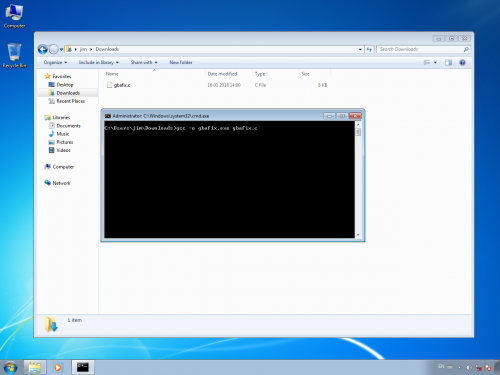Screen dimensions: 500x375
Task: Click the change view icon
Action: (427, 62)
